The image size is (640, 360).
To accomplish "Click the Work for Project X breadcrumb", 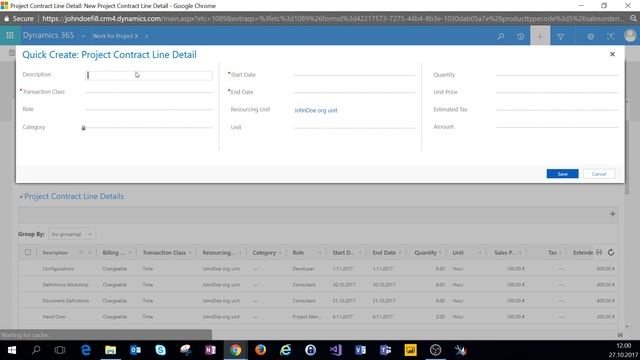I will [116, 36].
